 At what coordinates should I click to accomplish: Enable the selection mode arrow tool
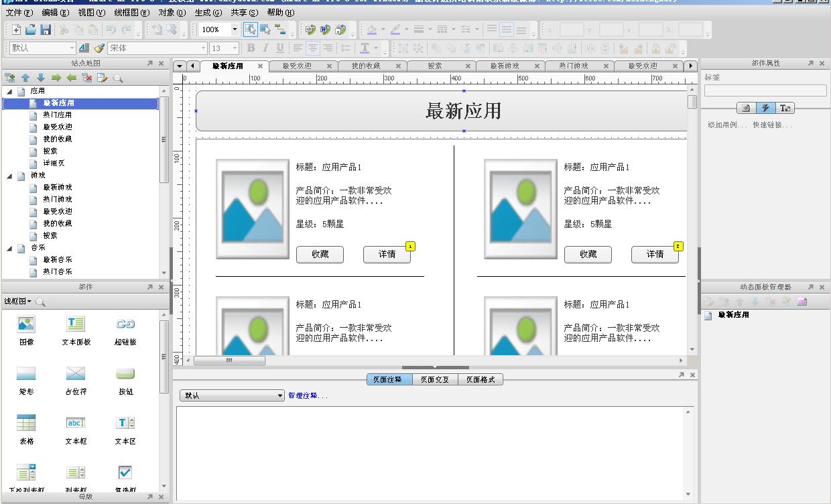[250, 29]
